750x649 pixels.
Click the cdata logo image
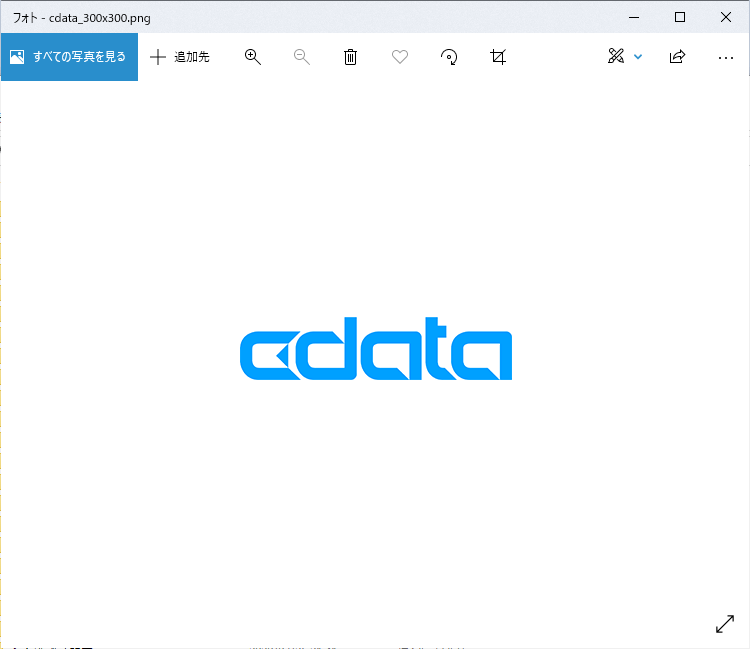point(376,349)
